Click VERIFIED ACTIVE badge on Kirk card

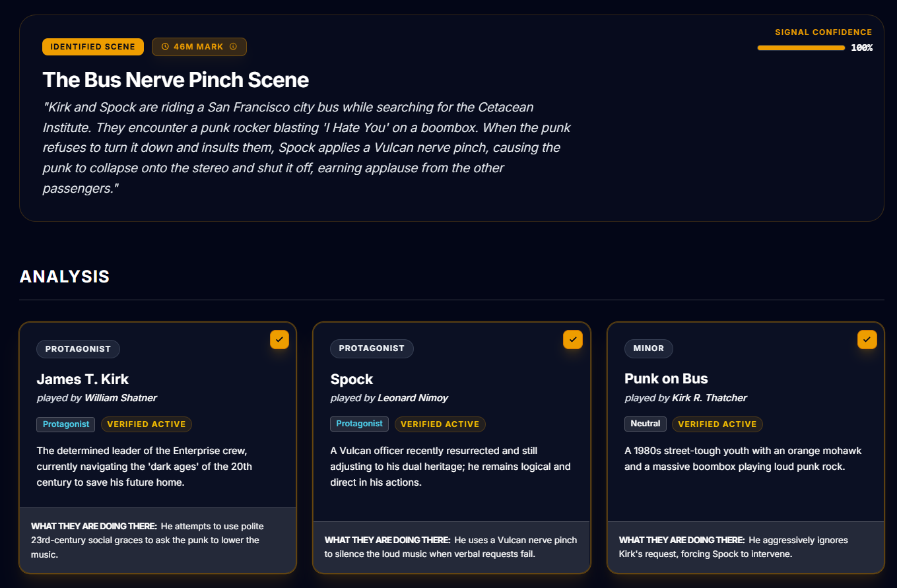pos(147,424)
